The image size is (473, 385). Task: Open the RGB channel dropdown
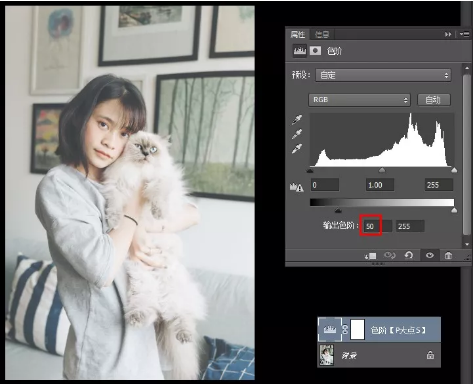(359, 100)
